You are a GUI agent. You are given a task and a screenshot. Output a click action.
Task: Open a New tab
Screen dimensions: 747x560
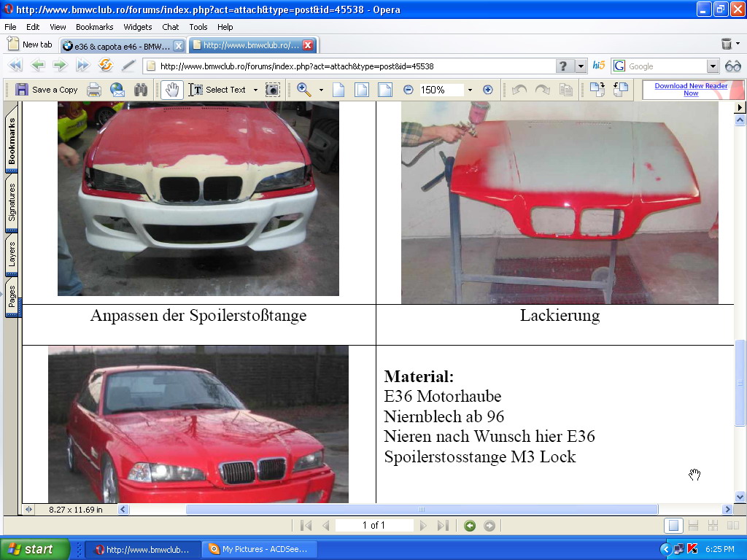point(30,44)
